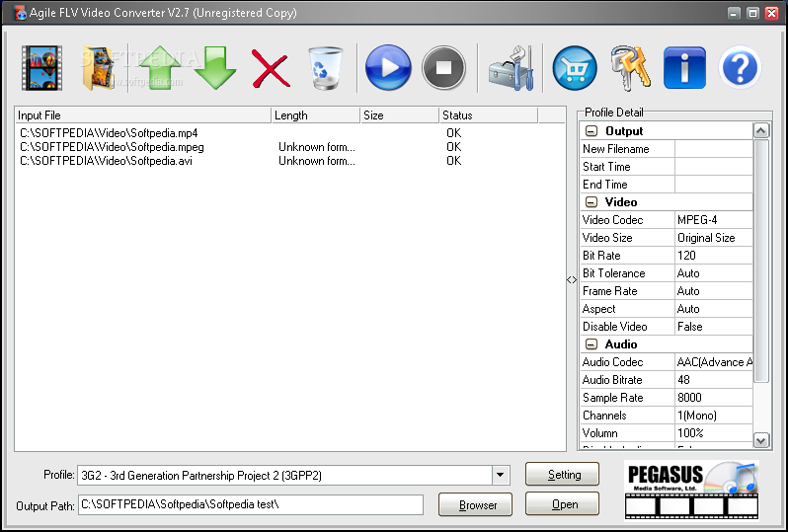Image resolution: width=788 pixels, height=532 pixels.
Task: Click the red X remove icon
Action: 271,68
